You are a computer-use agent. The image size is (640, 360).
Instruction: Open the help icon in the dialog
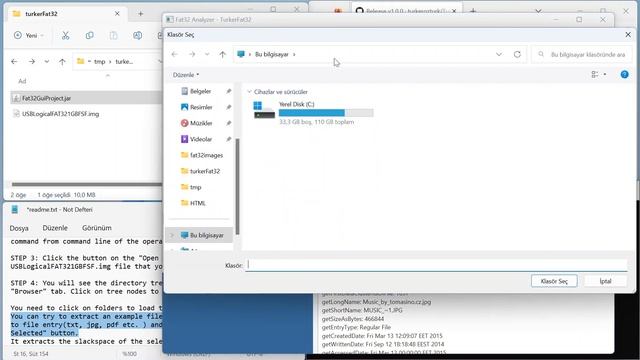[624, 74]
